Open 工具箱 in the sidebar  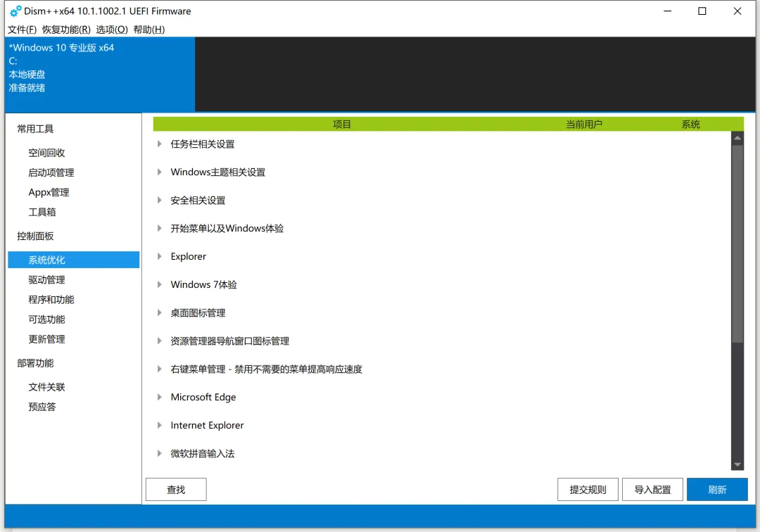click(x=42, y=212)
